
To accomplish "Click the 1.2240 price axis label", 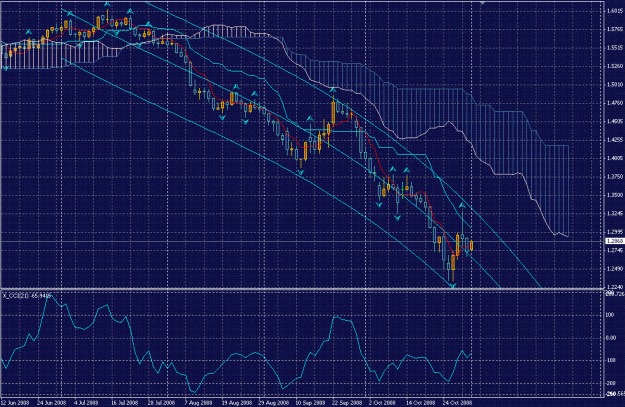I will pyautogui.click(x=615, y=287).
